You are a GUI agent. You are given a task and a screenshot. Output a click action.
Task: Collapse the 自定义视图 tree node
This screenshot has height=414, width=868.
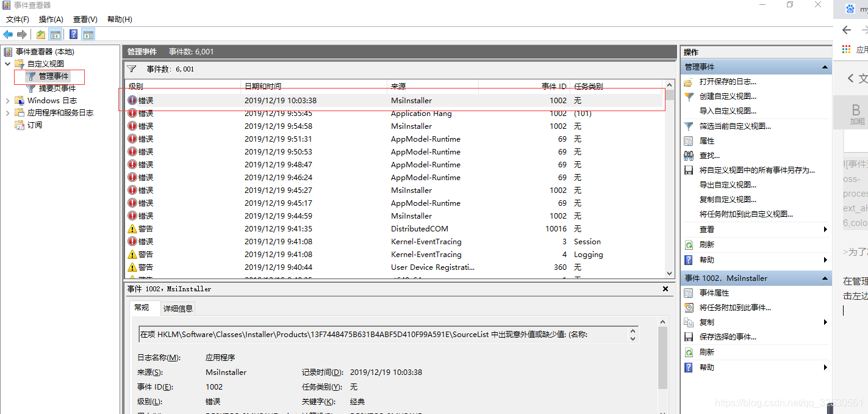8,64
